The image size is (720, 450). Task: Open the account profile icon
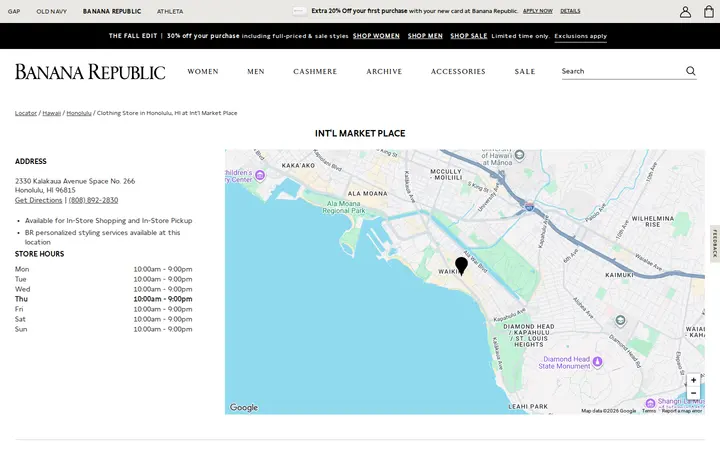pyautogui.click(x=685, y=12)
